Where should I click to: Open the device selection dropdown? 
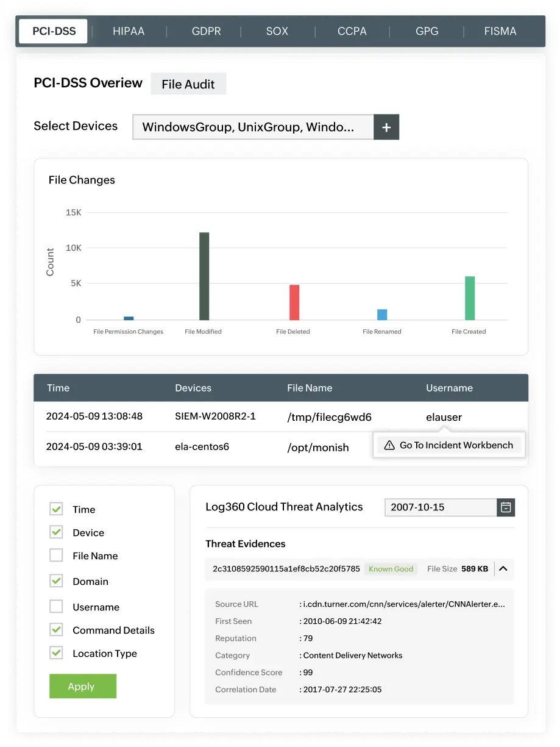[253, 127]
